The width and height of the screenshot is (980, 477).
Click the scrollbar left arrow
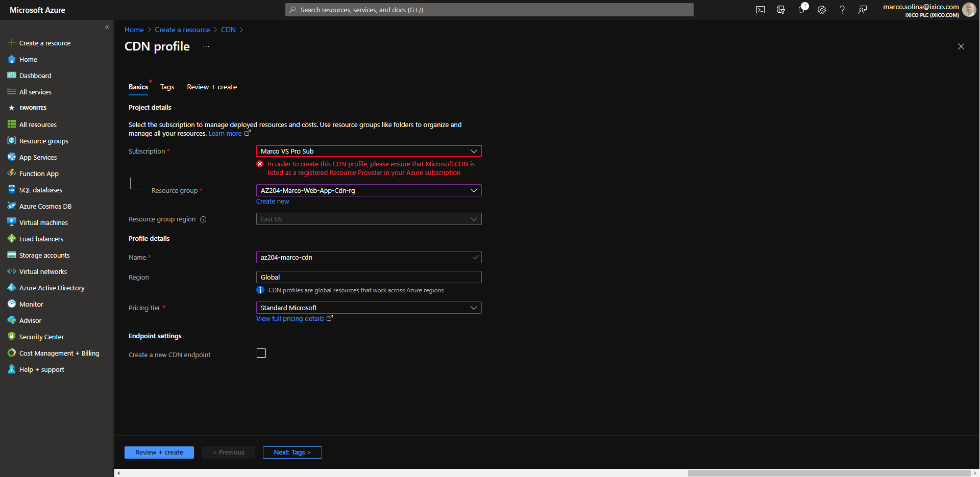tap(118, 473)
